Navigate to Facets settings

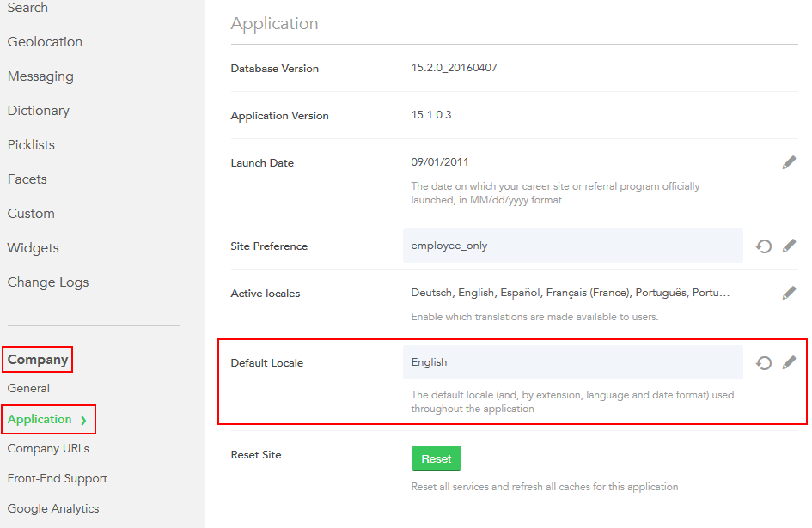[x=27, y=179]
